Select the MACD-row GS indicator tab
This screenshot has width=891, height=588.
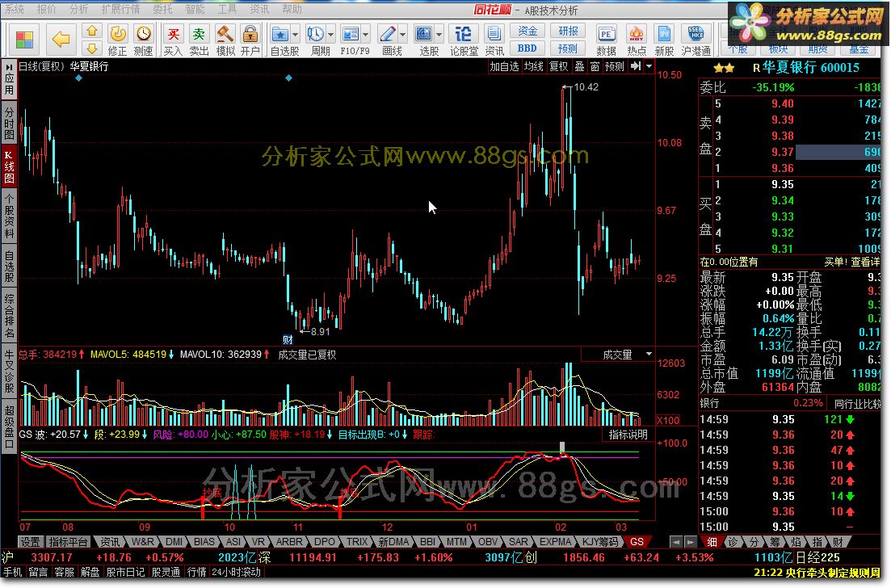[x=637, y=542]
